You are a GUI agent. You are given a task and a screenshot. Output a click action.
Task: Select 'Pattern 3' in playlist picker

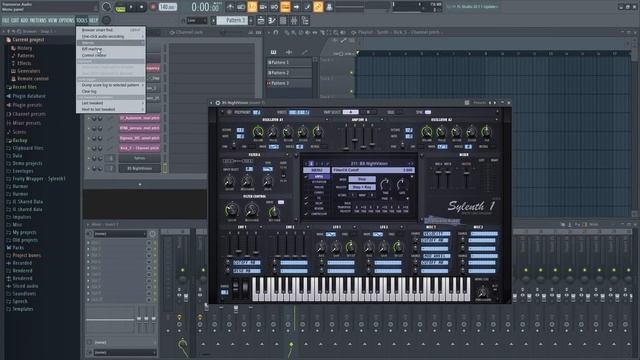point(289,83)
